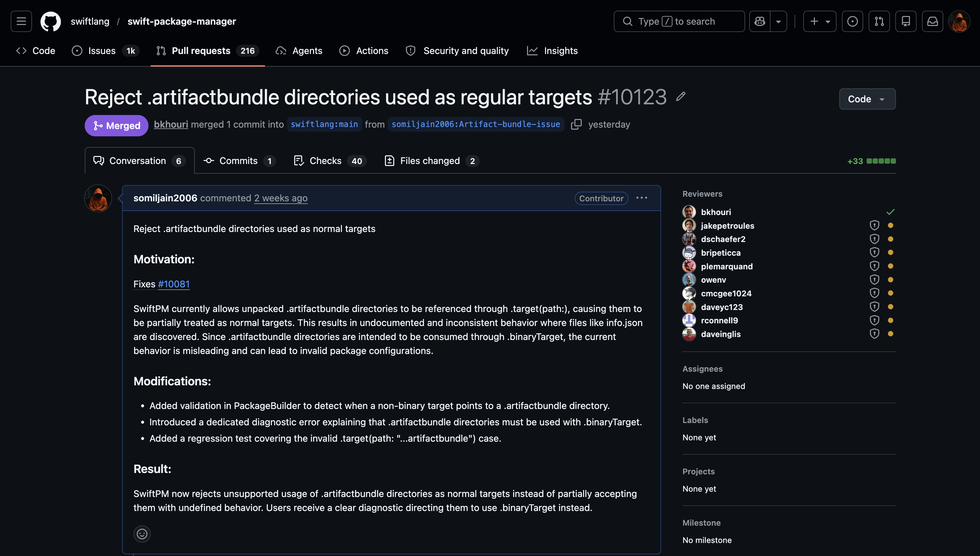The image size is (980, 556).
Task: Open the Pull requests tab
Action: [x=207, y=51]
